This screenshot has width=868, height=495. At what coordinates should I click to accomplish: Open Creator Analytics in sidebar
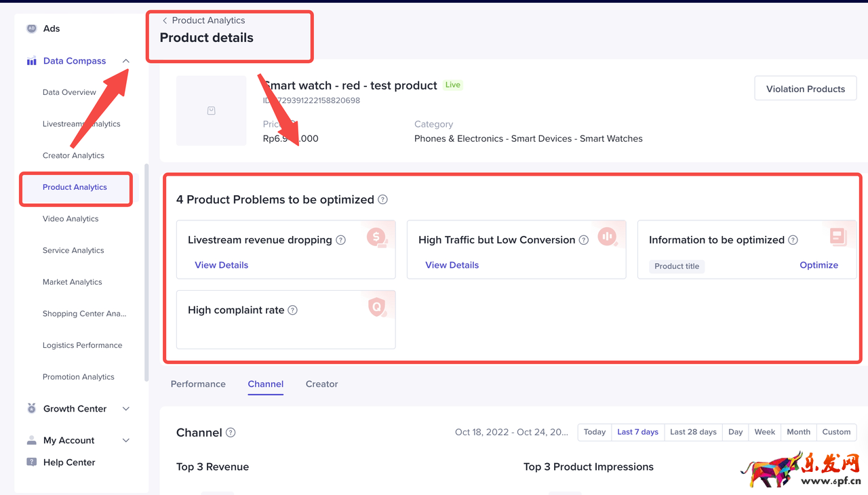pos(73,155)
